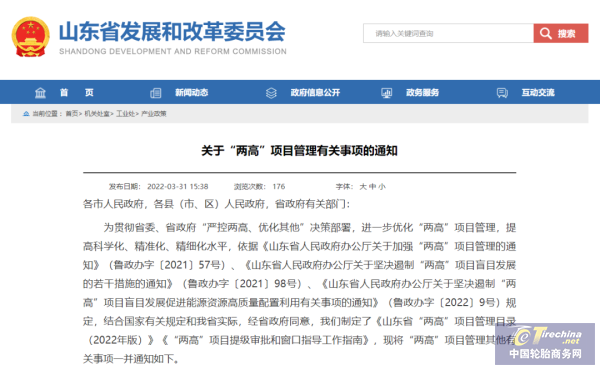Screen dimensions: 600x370
Task: Click the keyword search input field
Action: pos(448,33)
